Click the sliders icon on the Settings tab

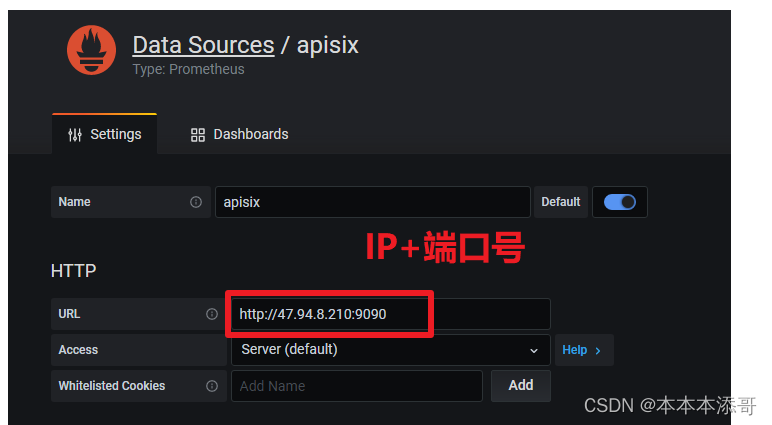pos(75,134)
